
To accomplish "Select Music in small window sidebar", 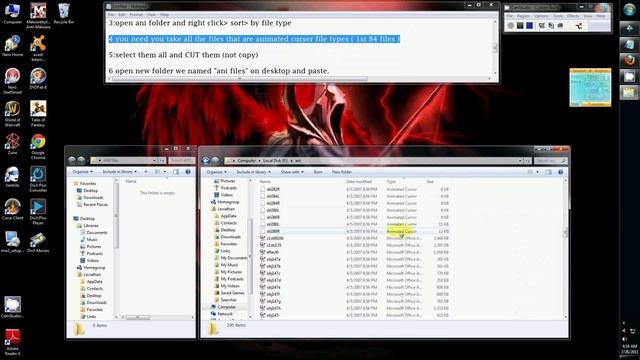I will pos(89,240).
